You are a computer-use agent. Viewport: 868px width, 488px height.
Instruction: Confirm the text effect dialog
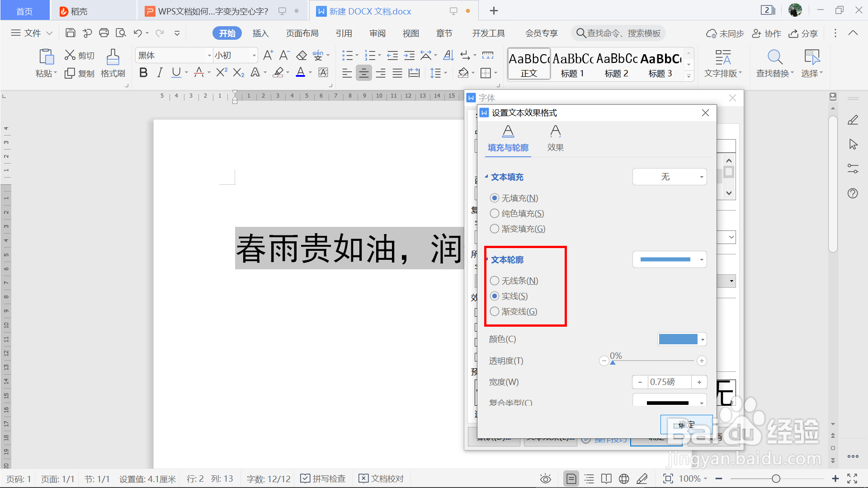[686, 425]
